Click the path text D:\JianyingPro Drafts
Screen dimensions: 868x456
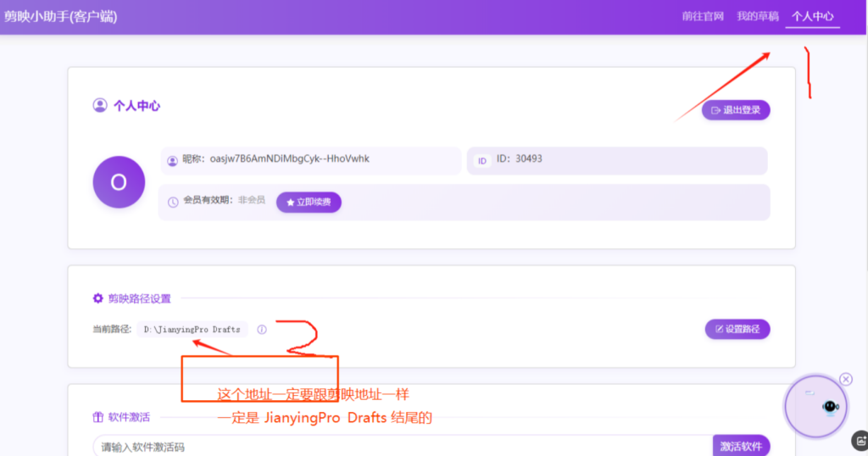[x=192, y=329]
